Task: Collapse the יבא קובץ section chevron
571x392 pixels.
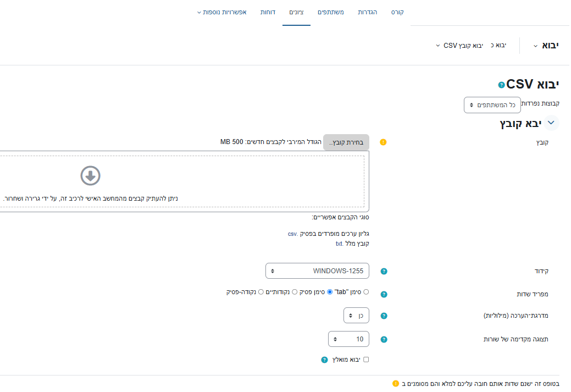Action: tap(552, 123)
